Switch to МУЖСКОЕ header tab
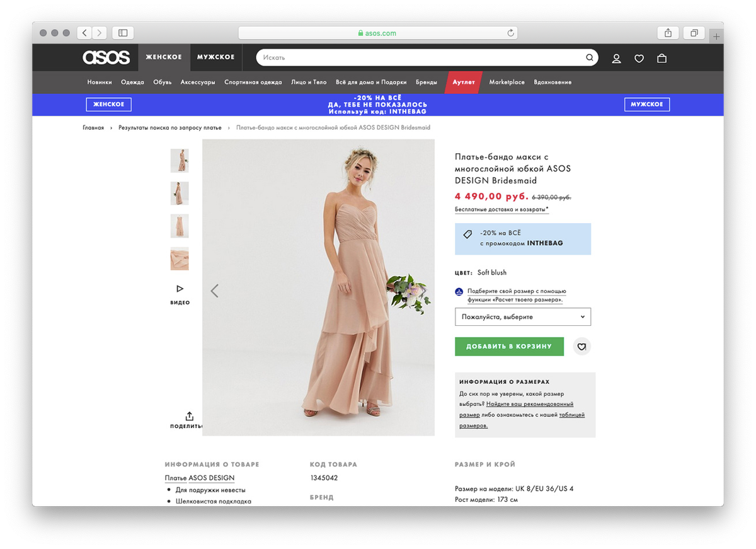Screen dimensions: 756x549 (215, 57)
